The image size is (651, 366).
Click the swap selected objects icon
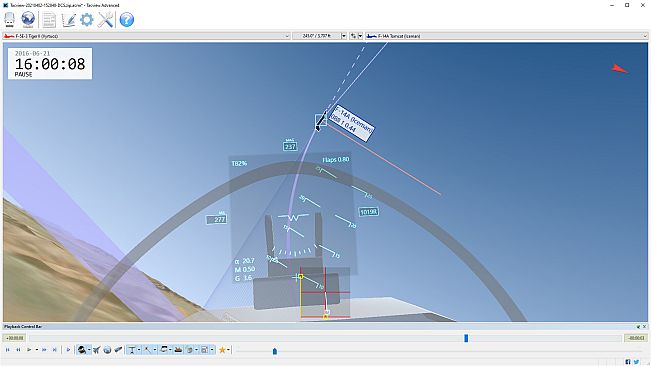[353, 36]
